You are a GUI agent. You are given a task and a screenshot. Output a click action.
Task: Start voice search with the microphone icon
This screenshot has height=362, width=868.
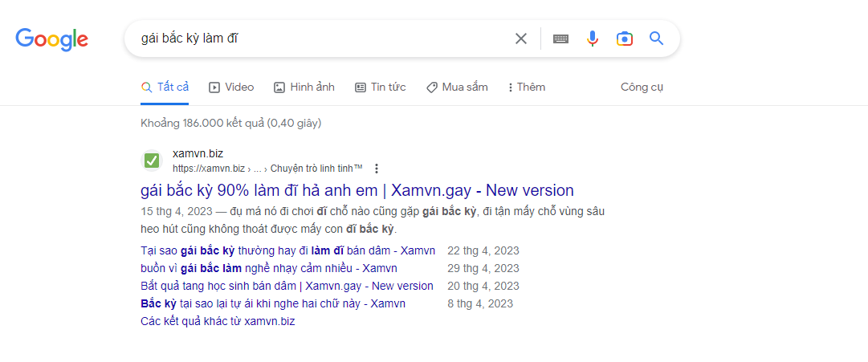[x=593, y=39]
